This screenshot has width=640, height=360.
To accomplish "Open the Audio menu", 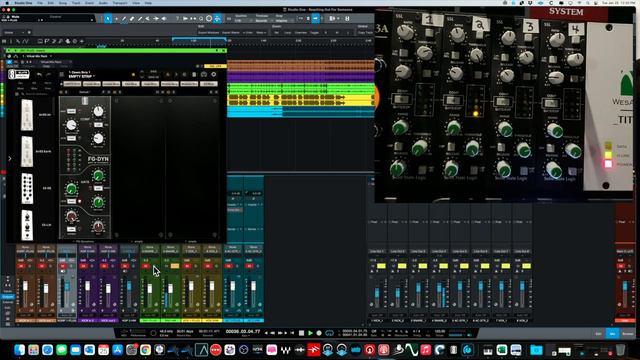I will 103,3.
